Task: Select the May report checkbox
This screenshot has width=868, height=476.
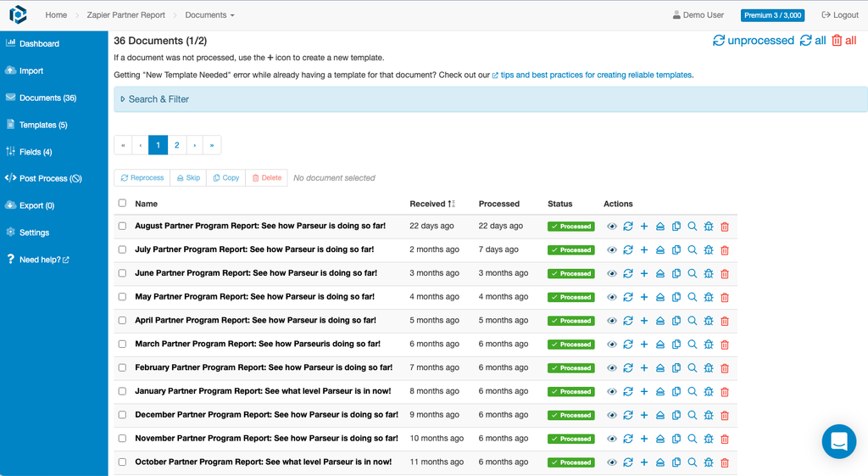Action: (122, 296)
